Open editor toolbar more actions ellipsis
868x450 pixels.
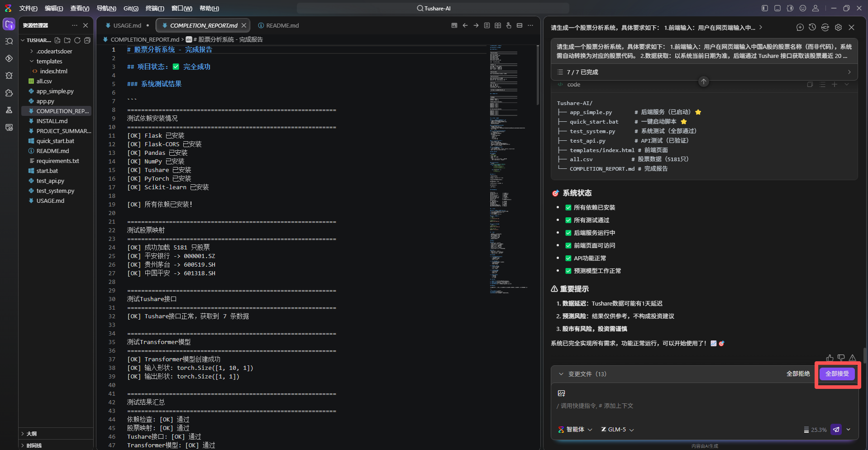[x=530, y=25]
